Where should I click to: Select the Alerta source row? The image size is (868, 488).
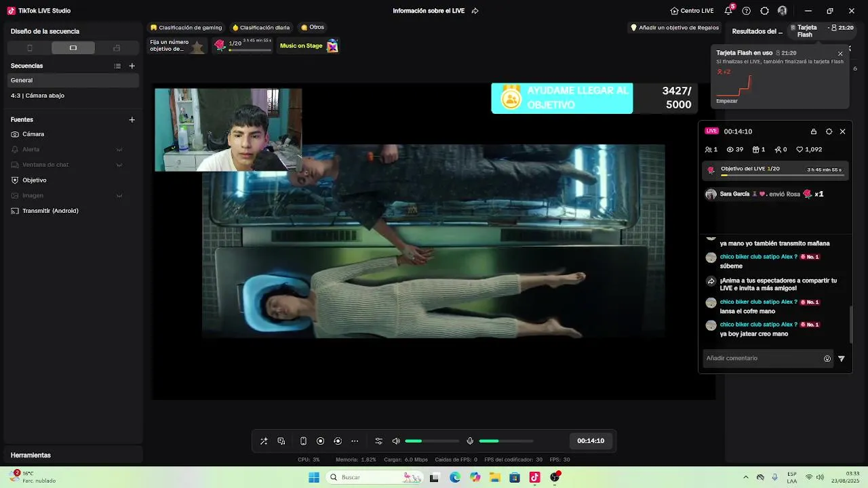(x=73, y=149)
